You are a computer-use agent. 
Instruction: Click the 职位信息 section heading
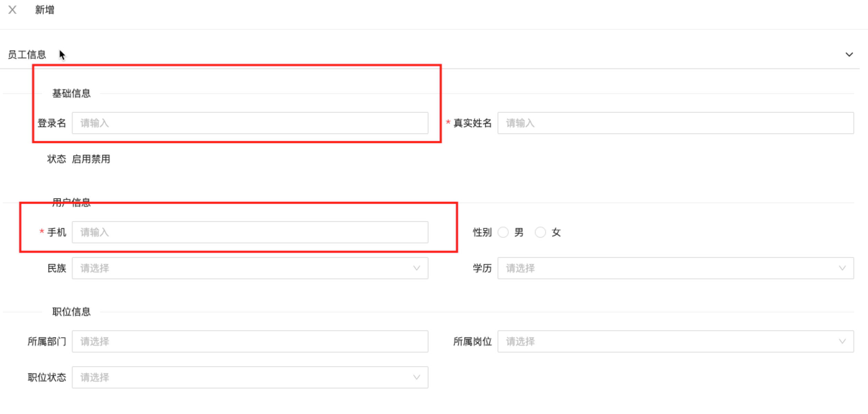pyautogui.click(x=71, y=312)
